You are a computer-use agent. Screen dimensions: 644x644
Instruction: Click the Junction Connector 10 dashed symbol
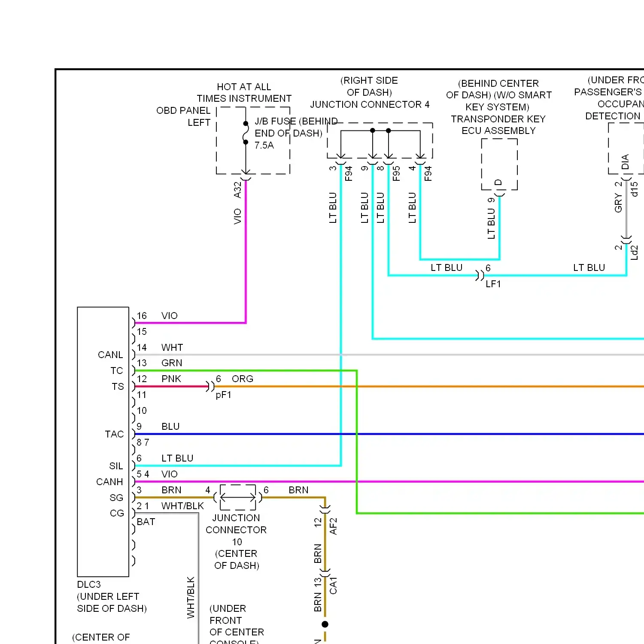[x=238, y=498]
